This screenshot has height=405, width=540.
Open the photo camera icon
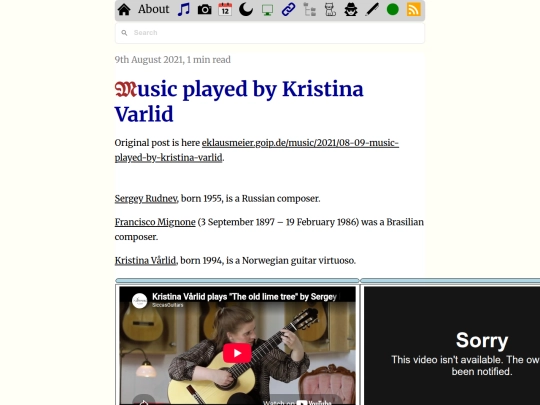(205, 10)
